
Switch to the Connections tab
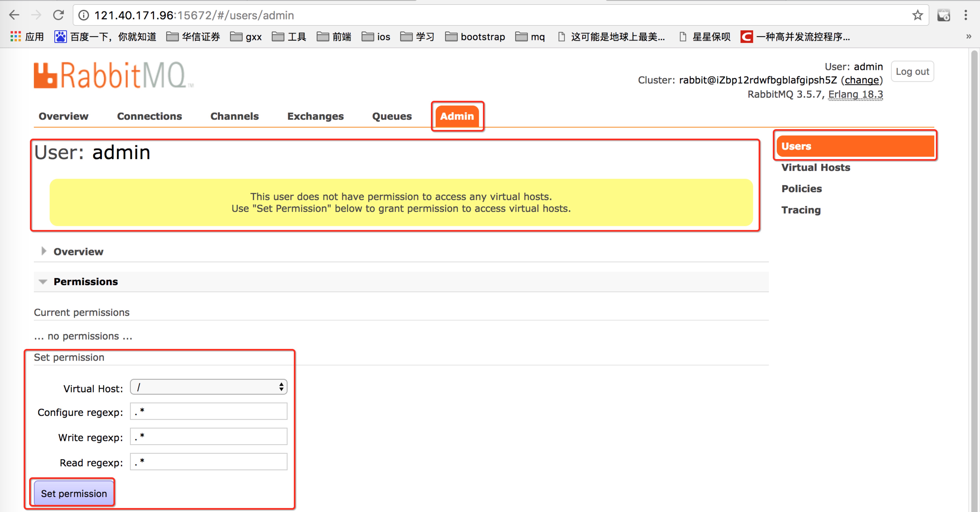coord(149,116)
